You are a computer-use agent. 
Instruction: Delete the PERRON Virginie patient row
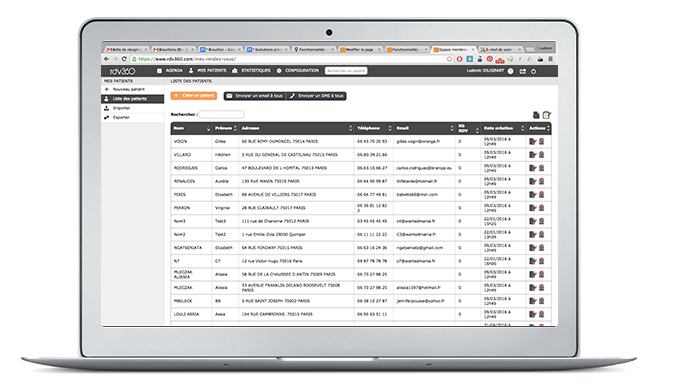[542, 208]
